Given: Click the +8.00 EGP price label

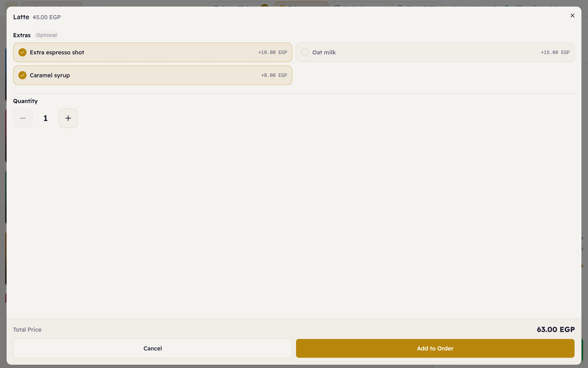Looking at the screenshot, I should click(274, 75).
